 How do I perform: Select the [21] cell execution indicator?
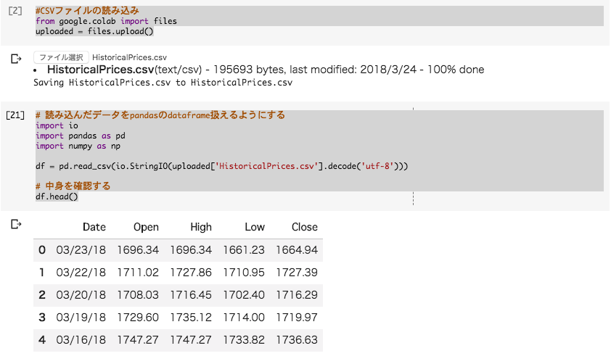pyautogui.click(x=15, y=115)
